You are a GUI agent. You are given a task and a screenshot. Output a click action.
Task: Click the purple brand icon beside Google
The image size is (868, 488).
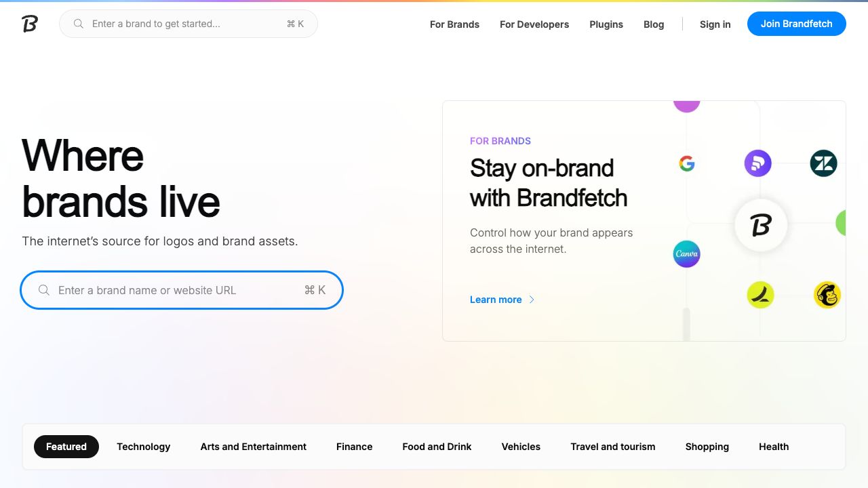[x=758, y=163]
